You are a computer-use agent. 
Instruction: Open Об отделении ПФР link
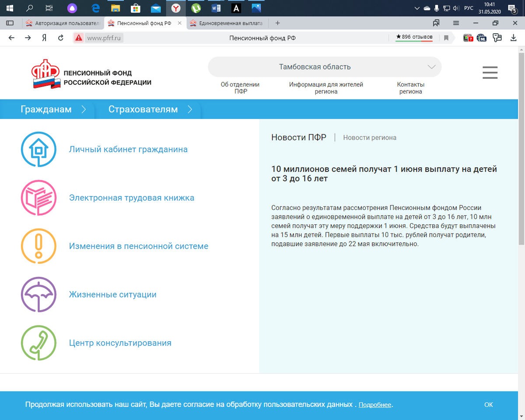coord(240,88)
